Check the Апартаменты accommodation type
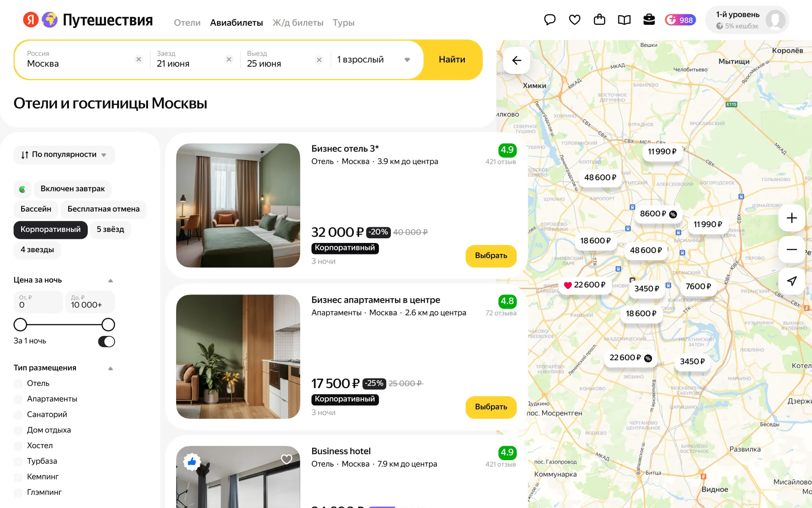The width and height of the screenshot is (812, 508). [18, 399]
